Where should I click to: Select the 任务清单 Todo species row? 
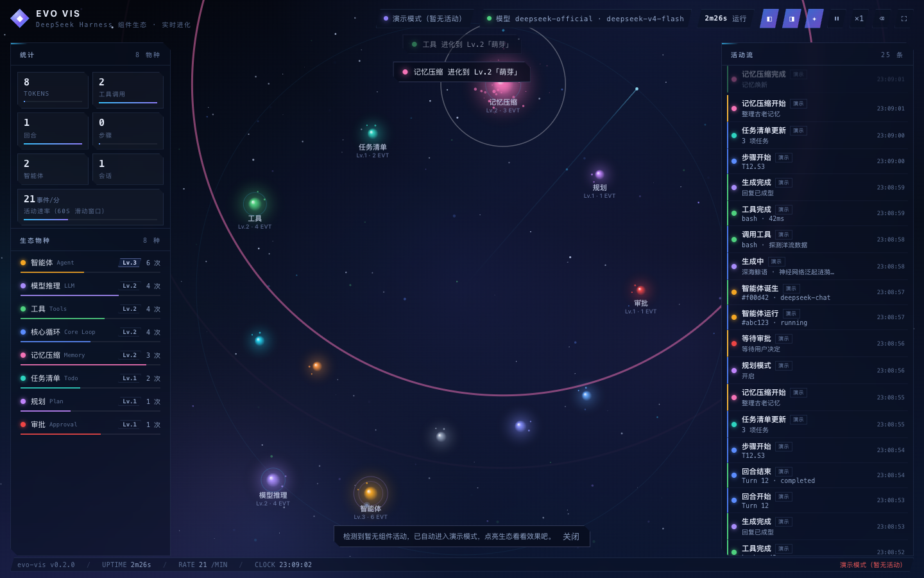[x=90, y=379]
